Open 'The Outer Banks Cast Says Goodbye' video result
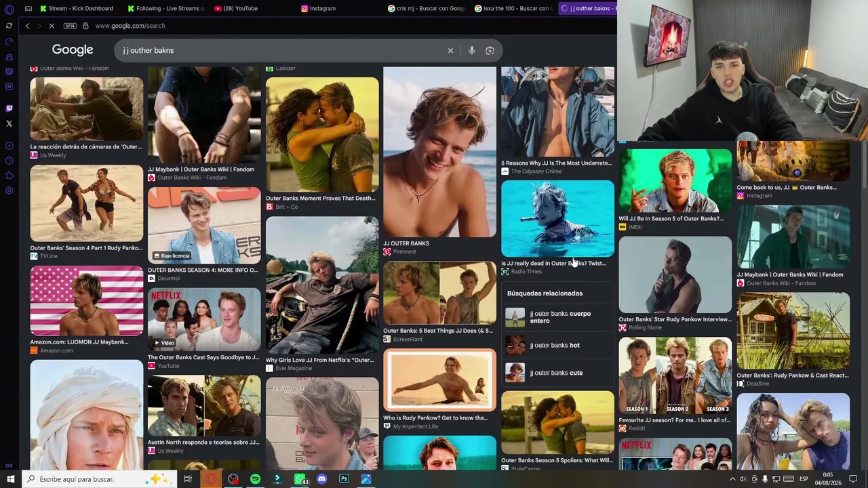The height and width of the screenshot is (488, 868). pos(204,320)
